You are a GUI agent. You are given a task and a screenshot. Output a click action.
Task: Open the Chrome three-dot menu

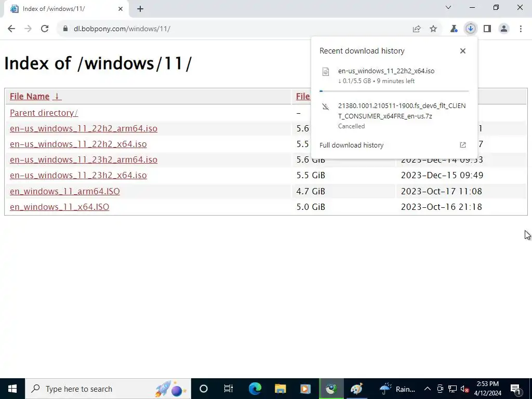click(x=521, y=29)
